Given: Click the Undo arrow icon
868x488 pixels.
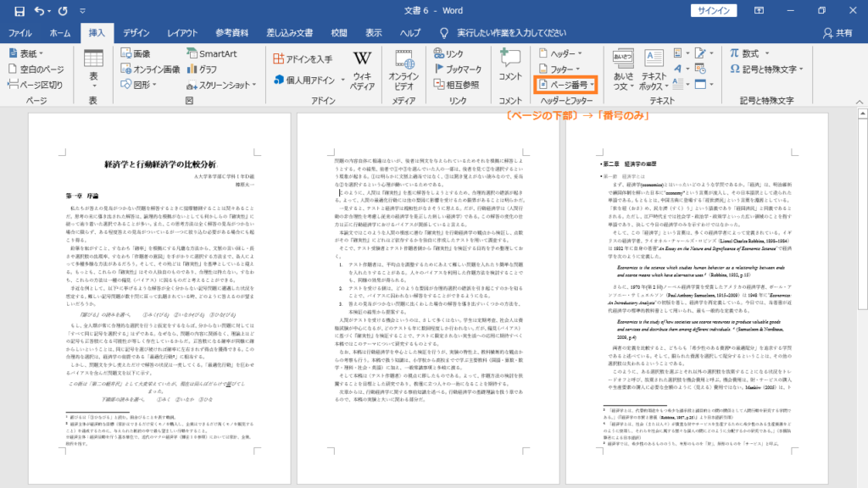Looking at the screenshot, I should coord(39,11).
